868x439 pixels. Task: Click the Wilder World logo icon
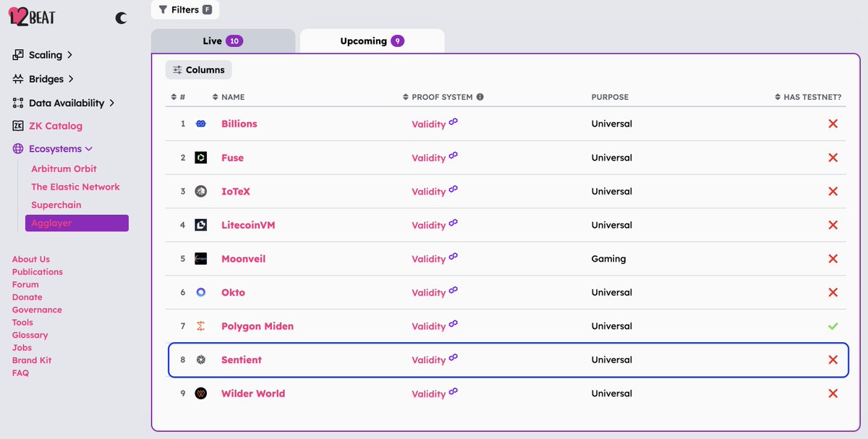pos(201,393)
